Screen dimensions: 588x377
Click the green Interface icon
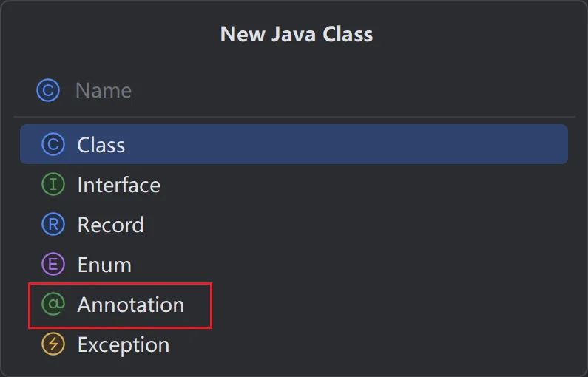point(53,185)
